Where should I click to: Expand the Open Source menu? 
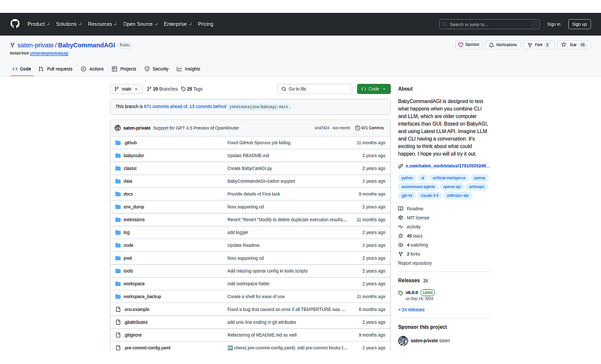[140, 24]
